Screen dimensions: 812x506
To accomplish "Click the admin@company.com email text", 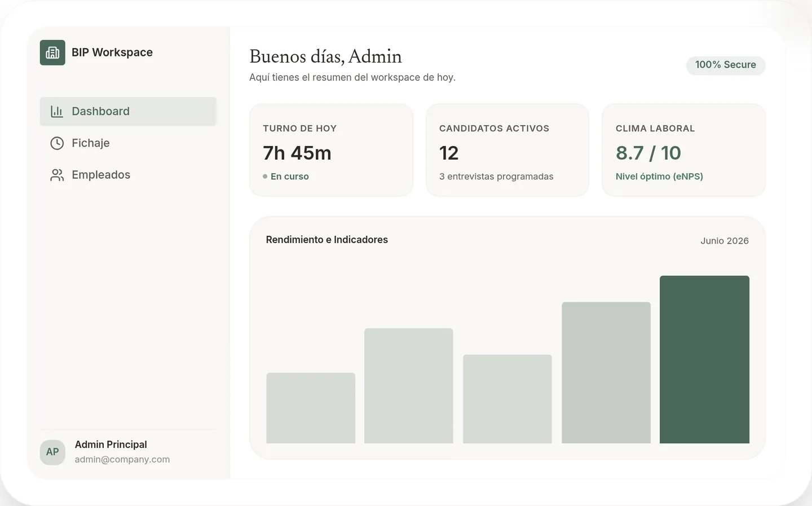I will (122, 459).
